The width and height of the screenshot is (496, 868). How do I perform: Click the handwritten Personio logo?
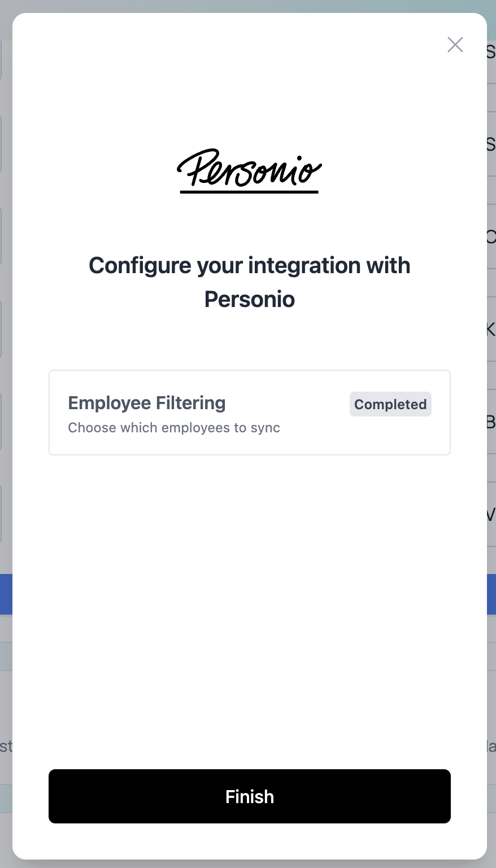coord(249,167)
